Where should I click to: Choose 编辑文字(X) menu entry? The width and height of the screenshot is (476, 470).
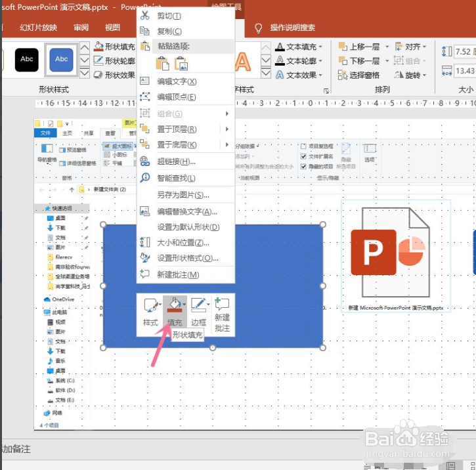[x=186, y=81]
